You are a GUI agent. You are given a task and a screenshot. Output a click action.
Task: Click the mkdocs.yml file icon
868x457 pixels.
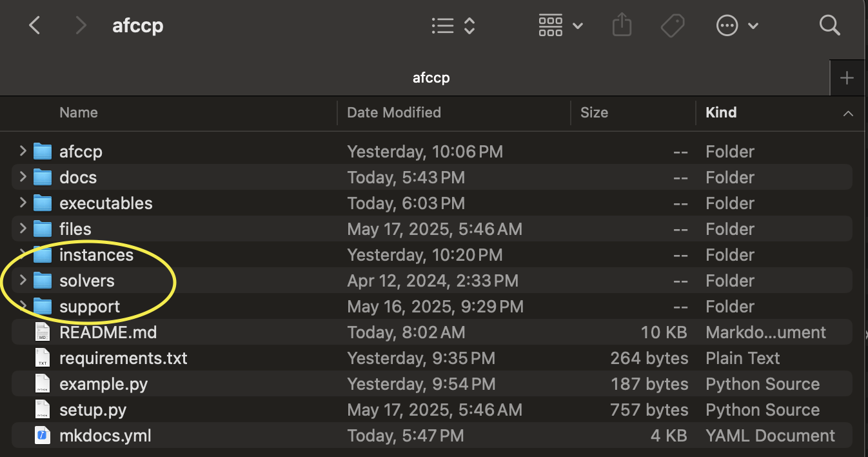[43, 435]
